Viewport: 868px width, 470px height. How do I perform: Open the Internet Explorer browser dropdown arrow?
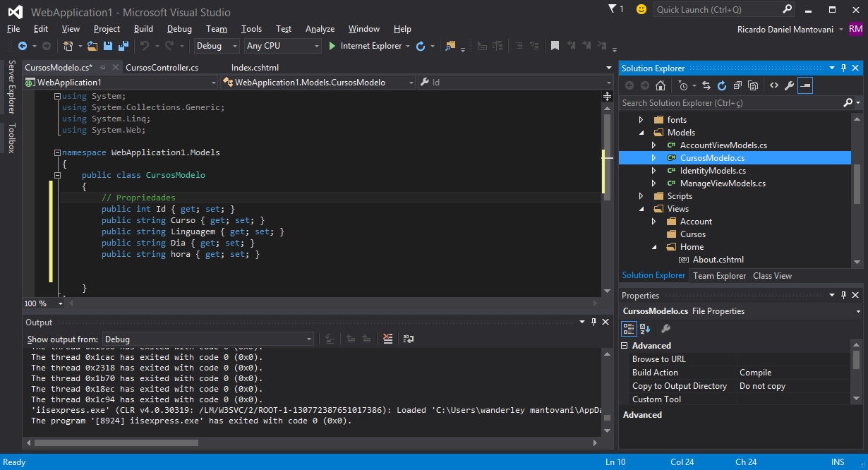[x=407, y=46]
